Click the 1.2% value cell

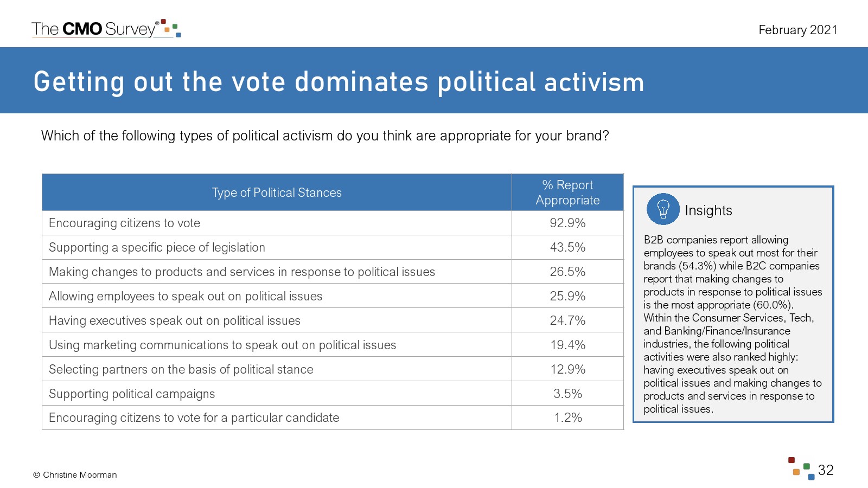(567, 418)
